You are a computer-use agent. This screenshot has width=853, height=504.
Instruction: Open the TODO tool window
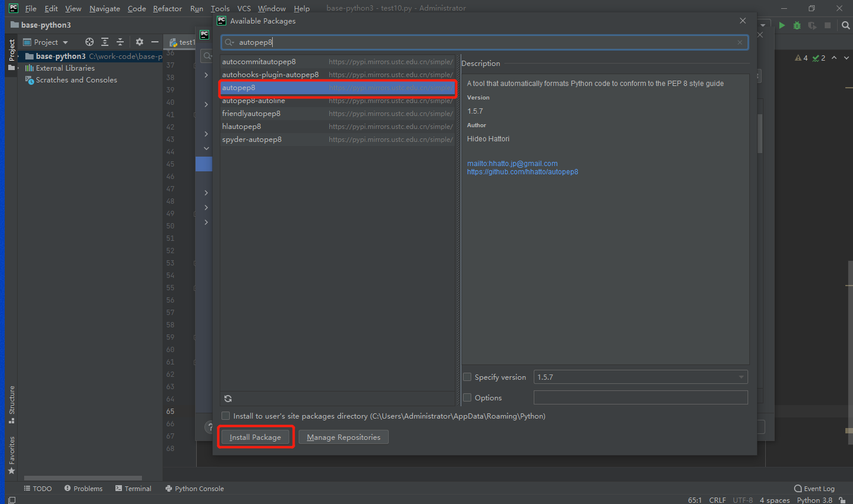click(38, 489)
